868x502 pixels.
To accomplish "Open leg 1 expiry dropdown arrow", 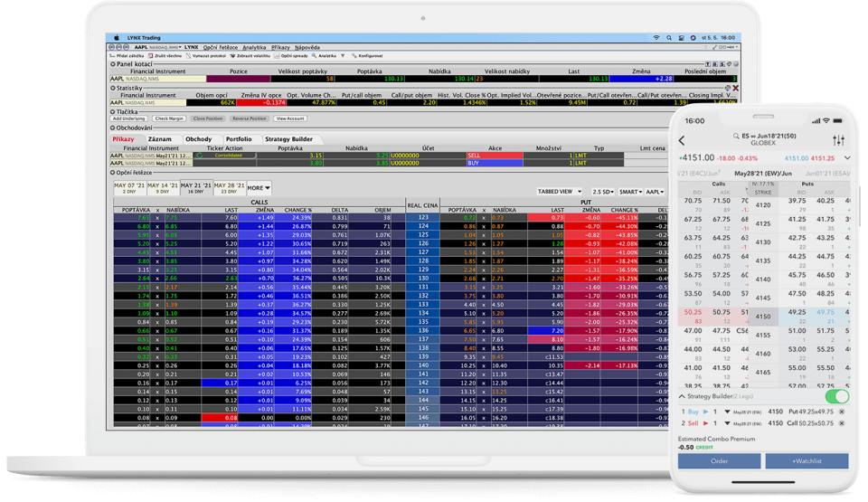I will tap(727, 412).
